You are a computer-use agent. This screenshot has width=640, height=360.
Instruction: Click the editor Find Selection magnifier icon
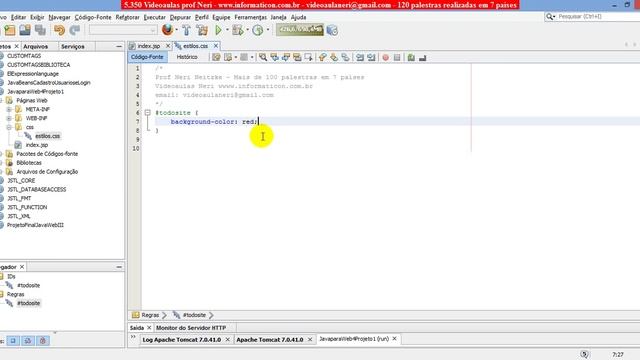click(x=263, y=58)
